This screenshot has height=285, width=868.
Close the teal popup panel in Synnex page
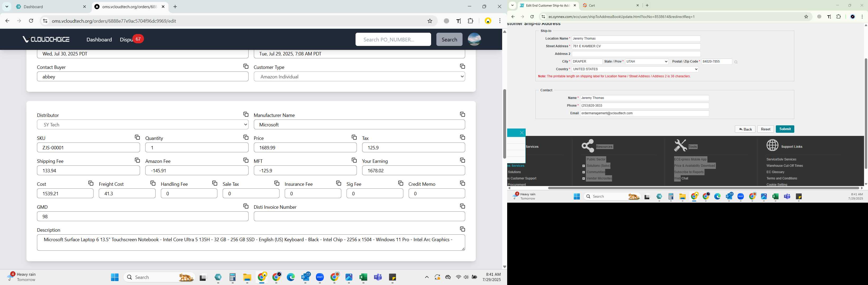(x=521, y=132)
